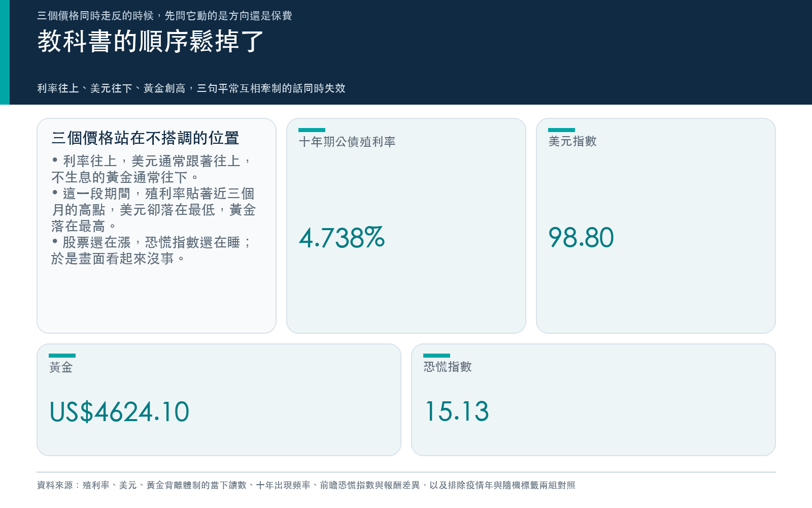Click the footer source note 資料來源
Screen dimensions: 812x508
coord(306,485)
